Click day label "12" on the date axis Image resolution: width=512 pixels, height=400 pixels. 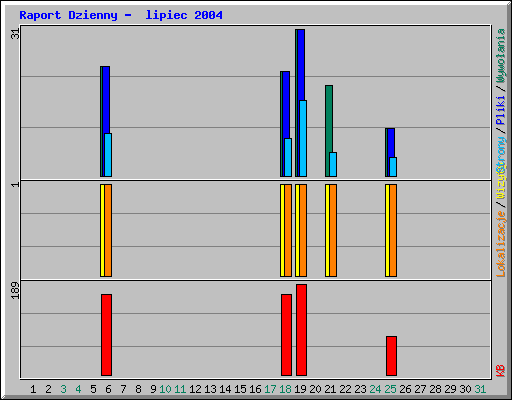[x=195, y=389]
